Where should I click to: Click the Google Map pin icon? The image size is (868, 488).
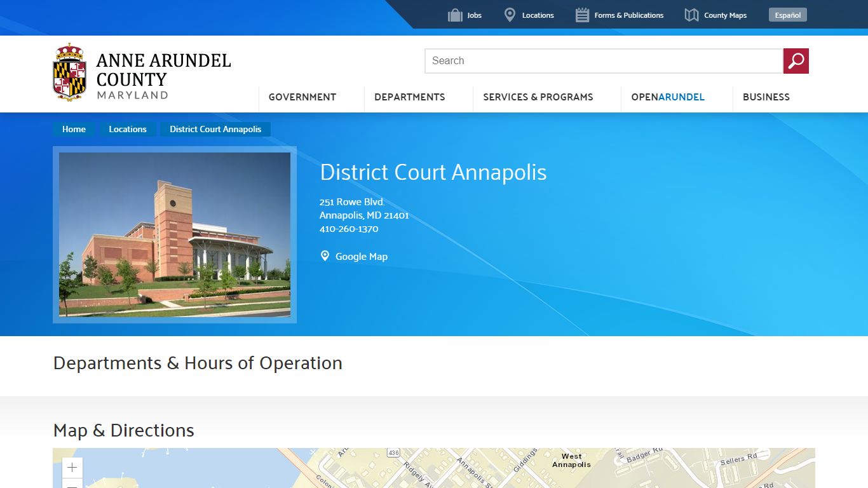pos(325,256)
